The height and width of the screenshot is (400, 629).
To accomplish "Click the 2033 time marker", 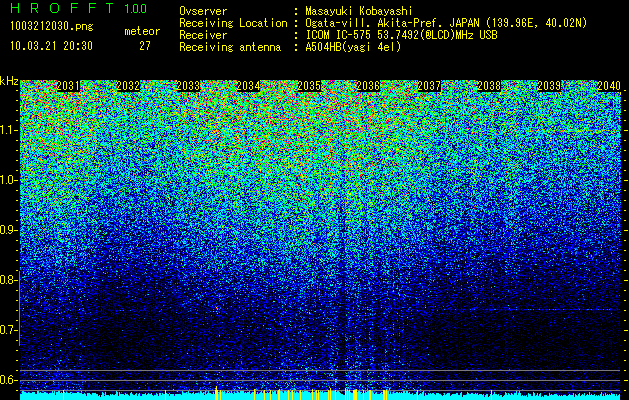I will click(x=188, y=86).
